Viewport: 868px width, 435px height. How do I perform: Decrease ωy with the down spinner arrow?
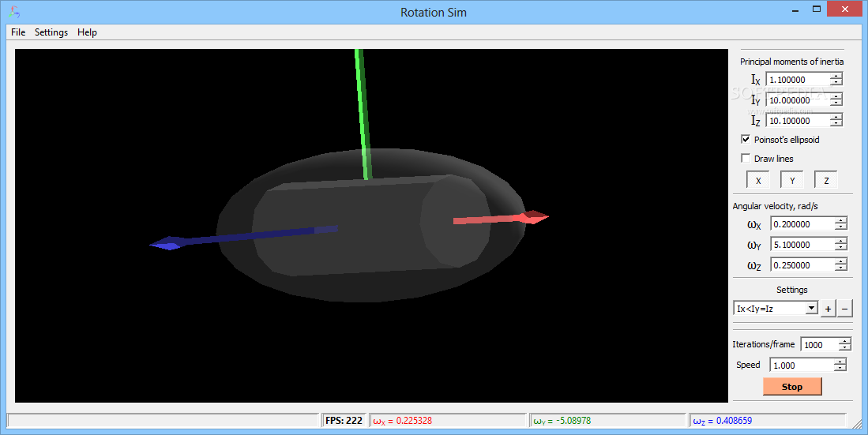point(841,247)
